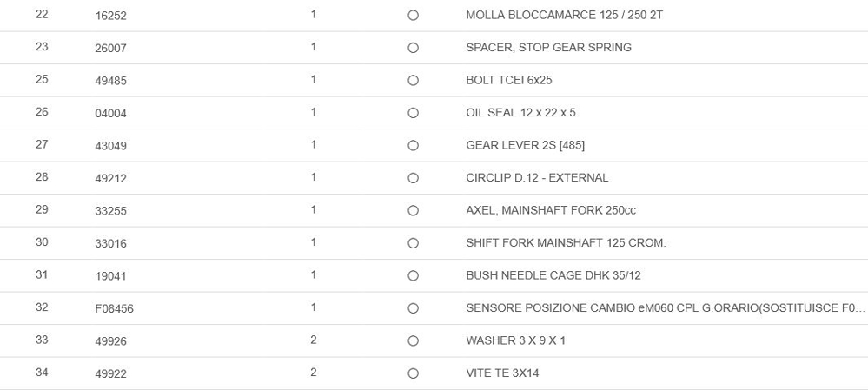Click the truncated SENSORE POSIZIONE CAMBIO description
This screenshot has height=390, width=868.
click(665, 308)
